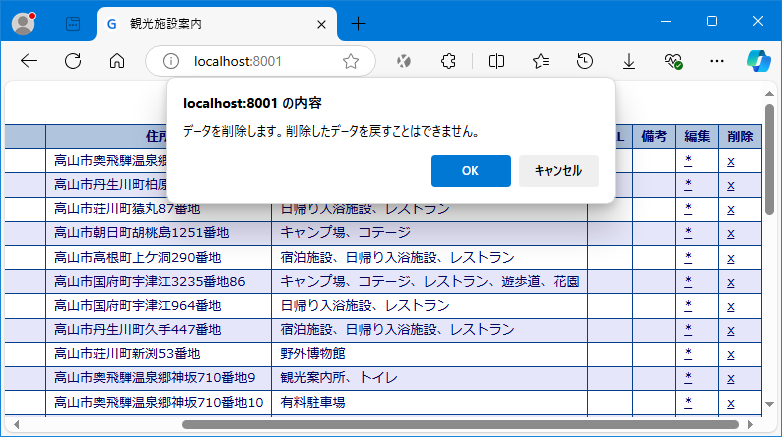Open a new tab with plus button
This screenshot has width=782, height=437.
[358, 23]
